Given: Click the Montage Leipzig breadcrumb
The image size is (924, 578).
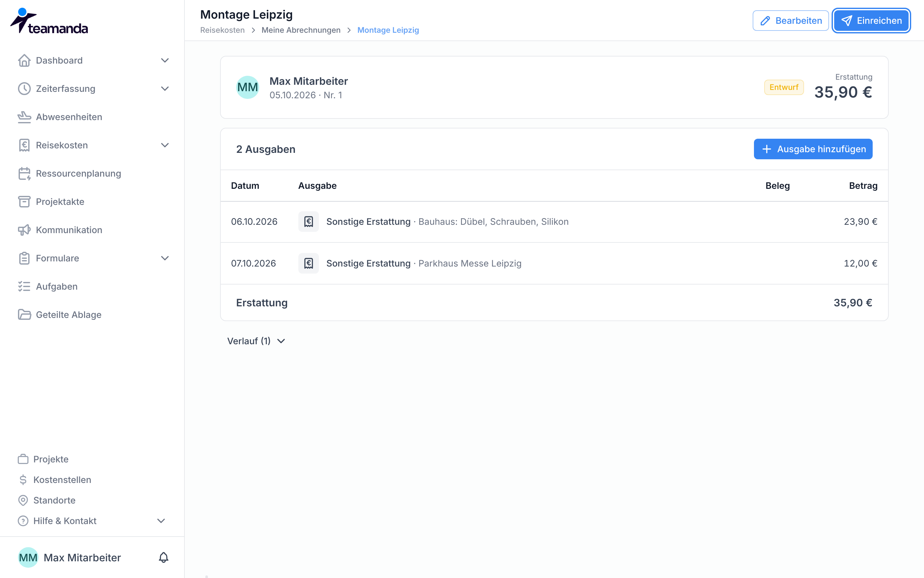Looking at the screenshot, I should [x=388, y=30].
